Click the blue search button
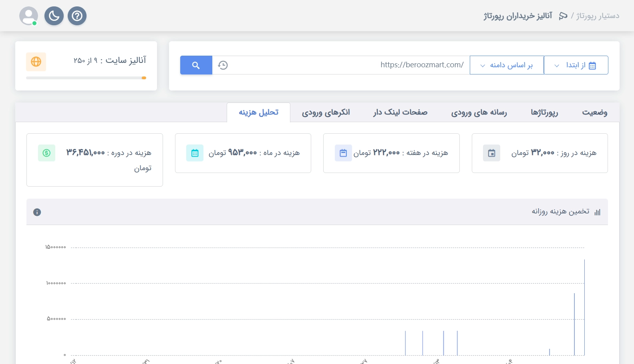 tap(196, 65)
